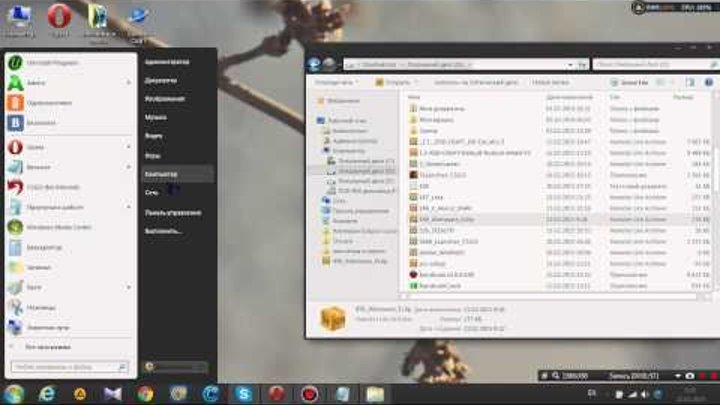Click the Start menu search field

(68, 367)
